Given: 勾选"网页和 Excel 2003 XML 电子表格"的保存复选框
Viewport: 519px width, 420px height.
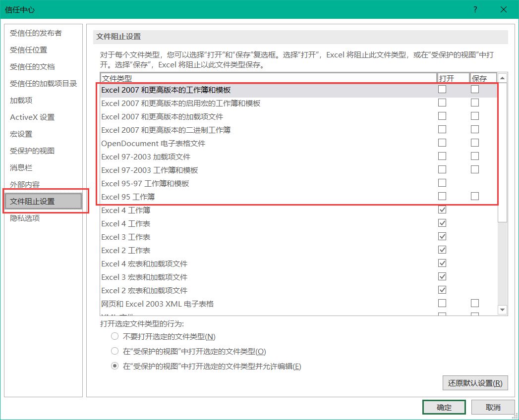Looking at the screenshot, I should [x=474, y=303].
